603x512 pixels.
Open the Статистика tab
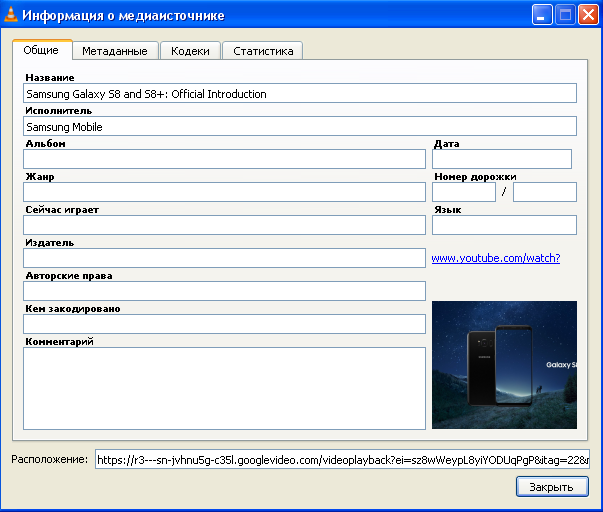pyautogui.click(x=263, y=51)
